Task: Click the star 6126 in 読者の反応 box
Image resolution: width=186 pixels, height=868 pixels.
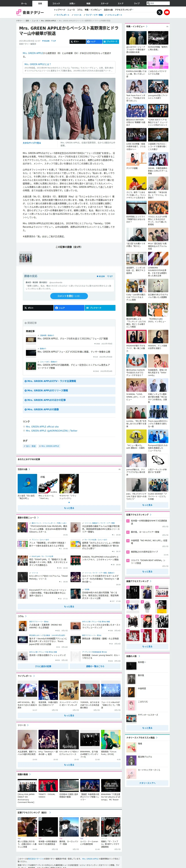Action: point(101,276)
